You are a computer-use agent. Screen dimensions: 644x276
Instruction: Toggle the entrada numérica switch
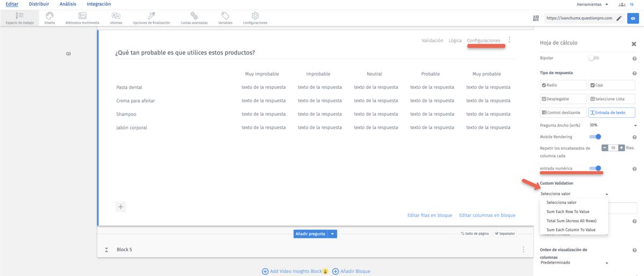(595, 168)
